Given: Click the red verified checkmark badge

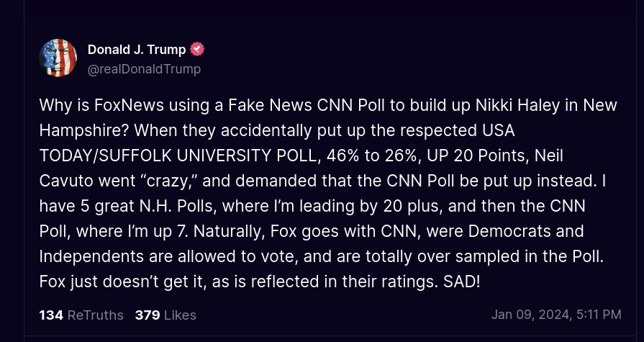Looking at the screenshot, I should coord(197,50).
